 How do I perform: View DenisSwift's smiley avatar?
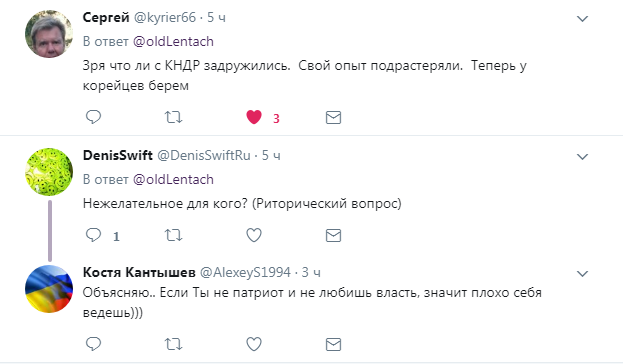[49, 172]
